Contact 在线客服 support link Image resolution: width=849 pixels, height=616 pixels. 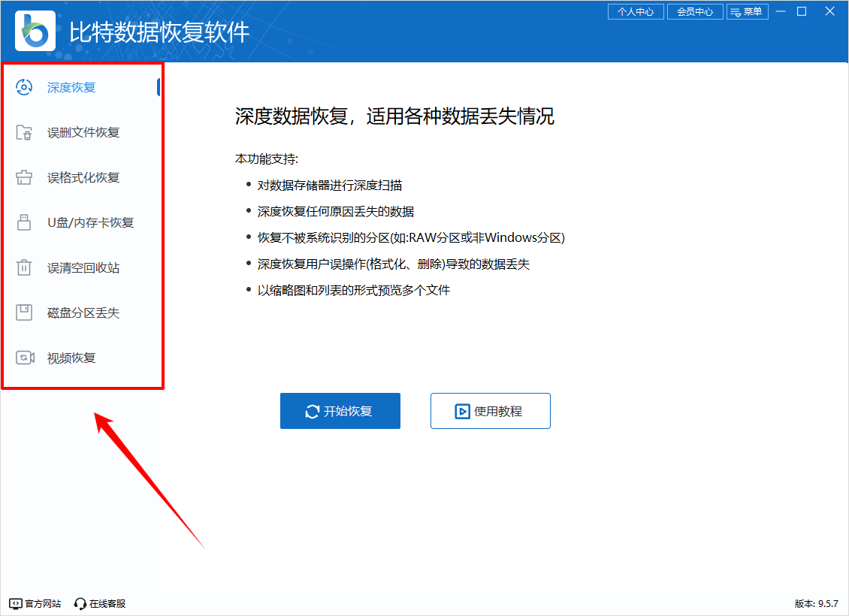tap(100, 603)
